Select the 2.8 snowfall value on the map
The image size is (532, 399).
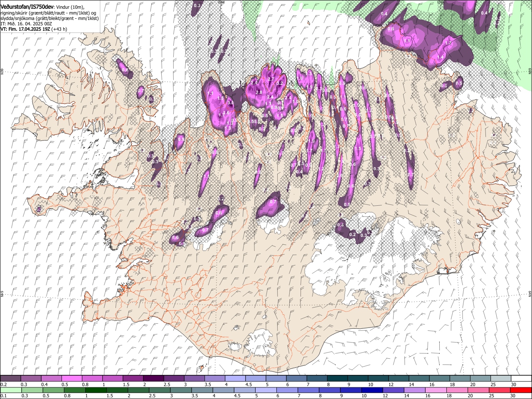(x=259, y=92)
